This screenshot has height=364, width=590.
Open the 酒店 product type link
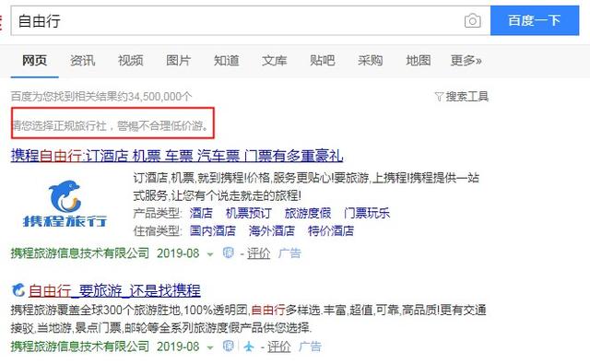[x=201, y=213]
